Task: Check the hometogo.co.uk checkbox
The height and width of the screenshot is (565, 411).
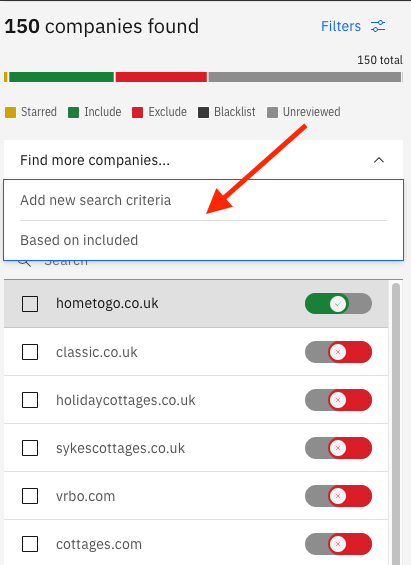Action: point(30,304)
